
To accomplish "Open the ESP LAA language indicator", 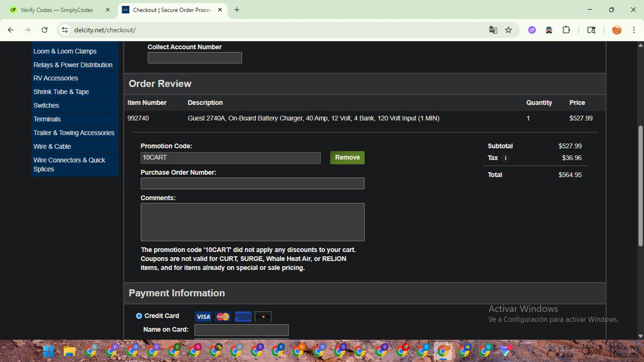I will click(568, 351).
